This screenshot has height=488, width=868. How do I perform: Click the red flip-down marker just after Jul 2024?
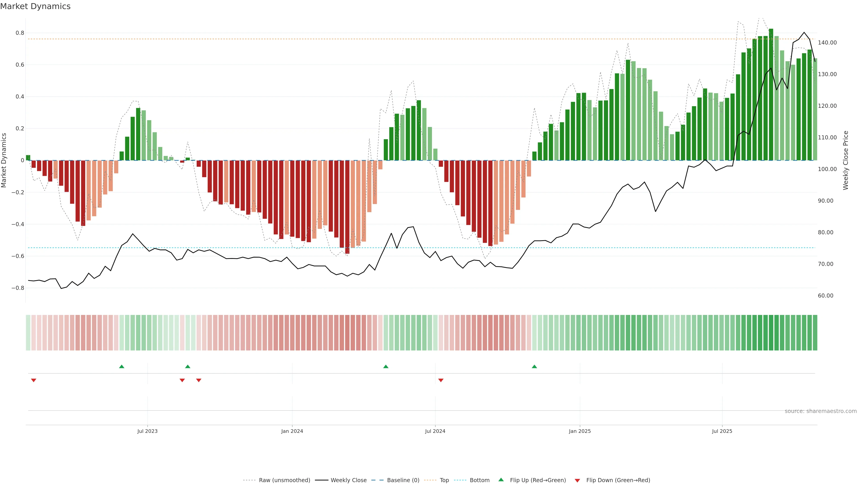441,380
